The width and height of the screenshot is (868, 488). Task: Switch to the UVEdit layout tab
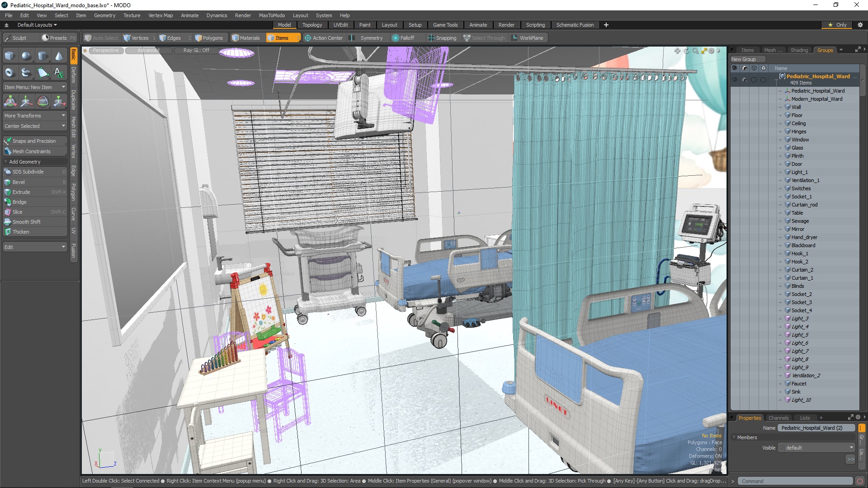pos(340,25)
